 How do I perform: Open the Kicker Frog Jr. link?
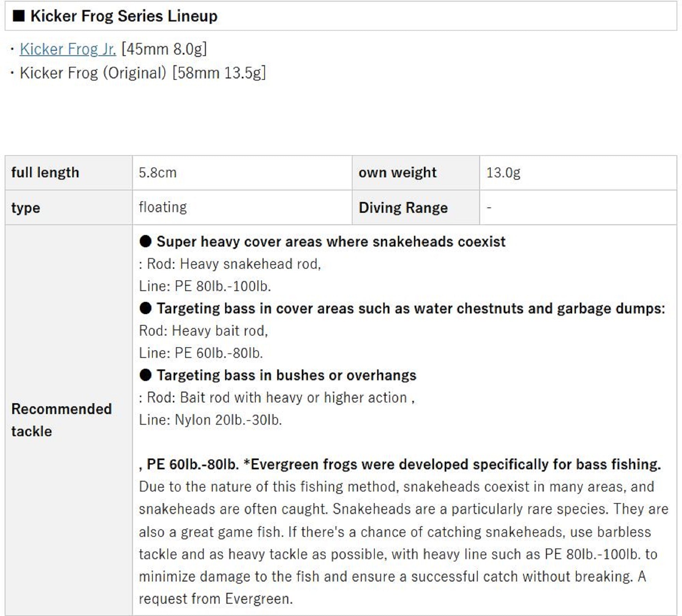(68, 49)
